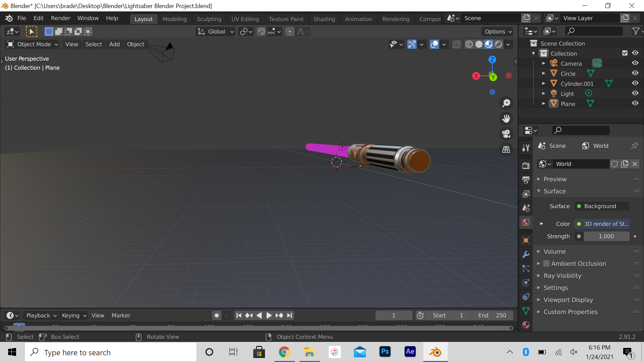Click the outliner filter funnel icon
The image size is (644, 362).
coord(636,31)
